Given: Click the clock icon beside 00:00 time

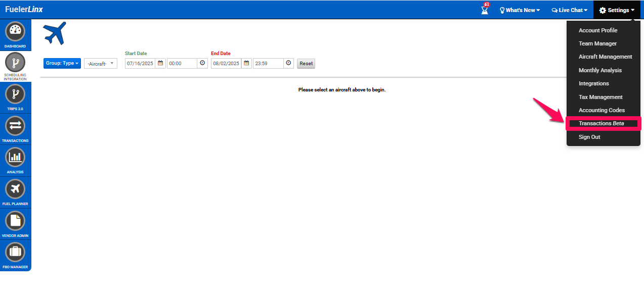Looking at the screenshot, I should click(202, 63).
